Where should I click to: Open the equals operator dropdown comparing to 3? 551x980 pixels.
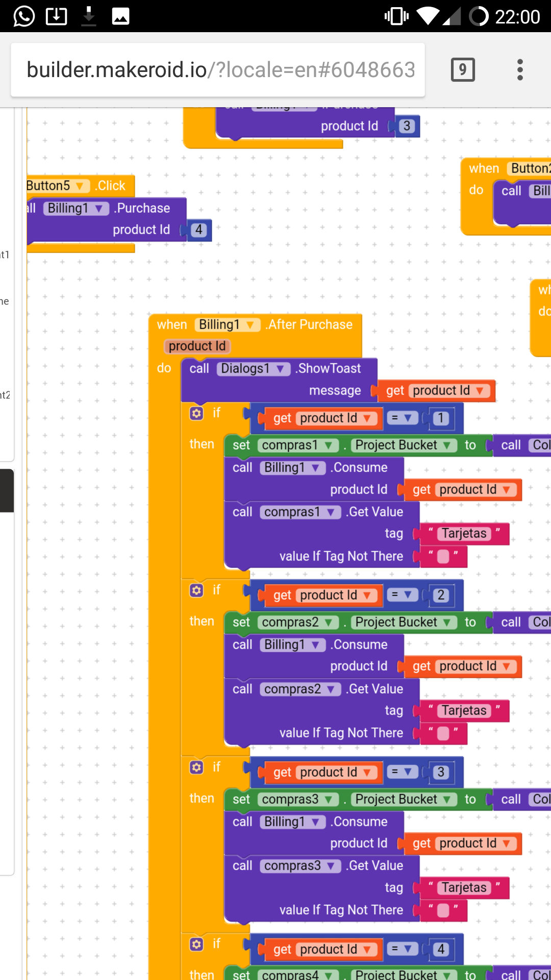click(x=403, y=772)
